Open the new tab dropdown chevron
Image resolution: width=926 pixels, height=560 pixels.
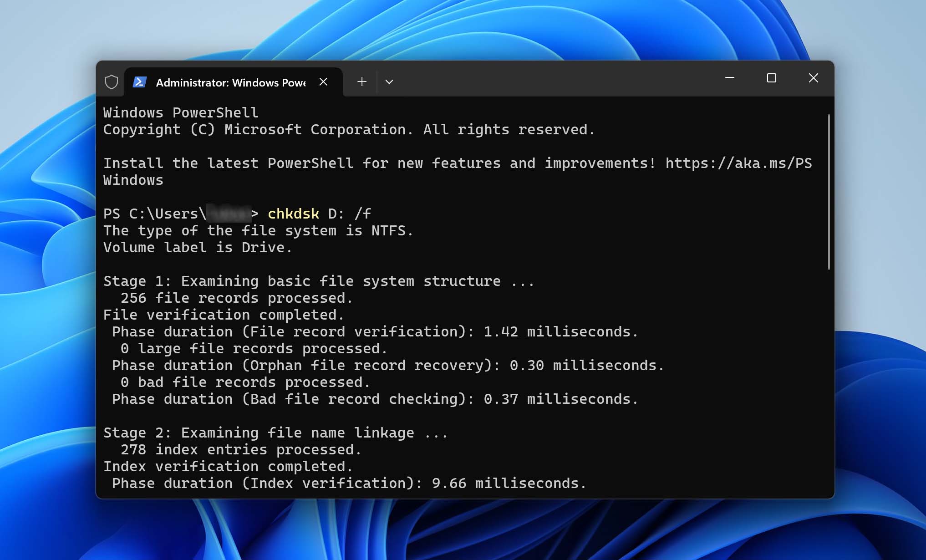(x=389, y=81)
